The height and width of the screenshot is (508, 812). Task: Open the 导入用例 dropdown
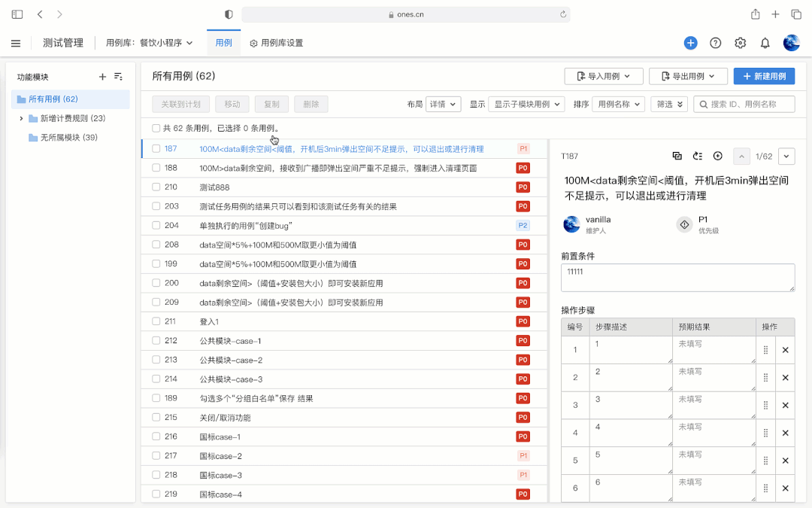[x=603, y=76]
